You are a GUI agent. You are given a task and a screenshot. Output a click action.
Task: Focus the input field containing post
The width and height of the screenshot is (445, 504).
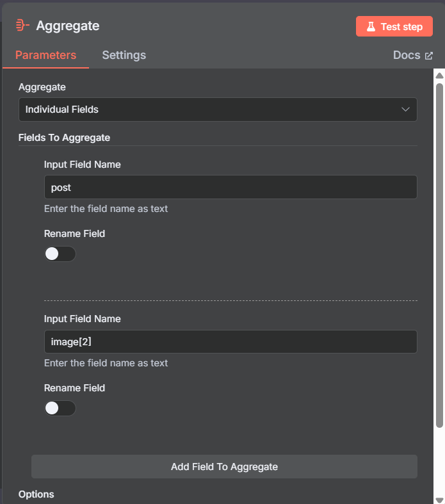coord(231,187)
